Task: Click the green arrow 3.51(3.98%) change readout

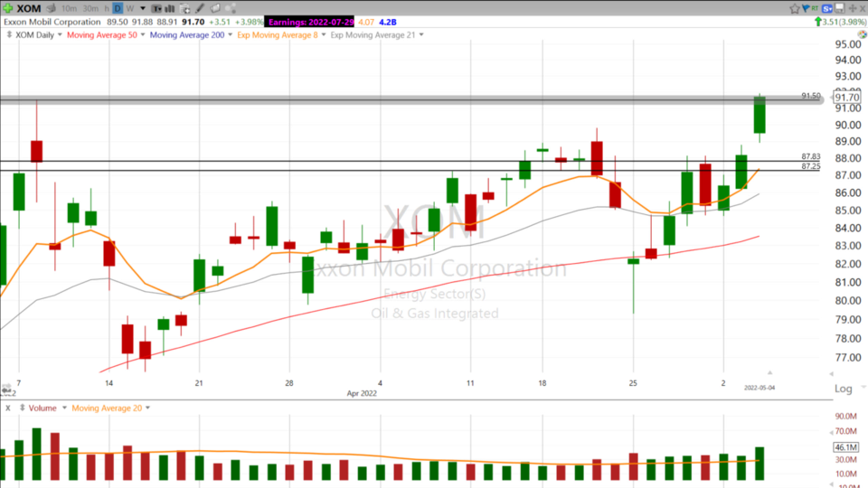Action: tap(840, 22)
